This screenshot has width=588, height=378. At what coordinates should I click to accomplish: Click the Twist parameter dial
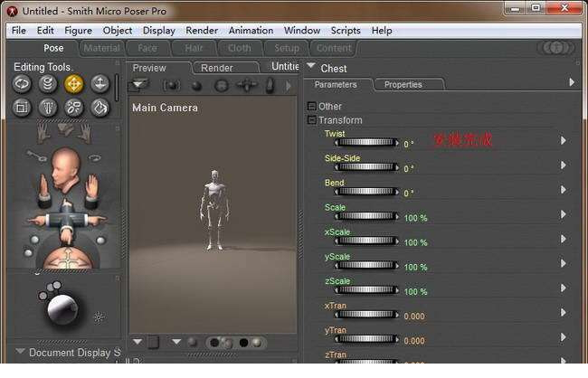tap(366, 143)
